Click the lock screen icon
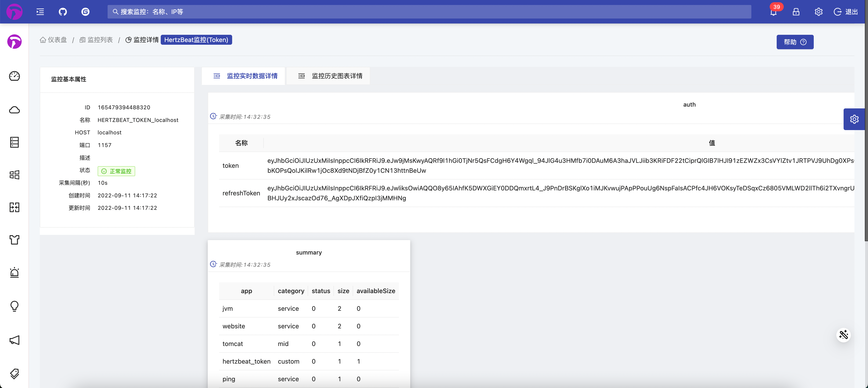Screen dimensions: 868x388 (796, 12)
